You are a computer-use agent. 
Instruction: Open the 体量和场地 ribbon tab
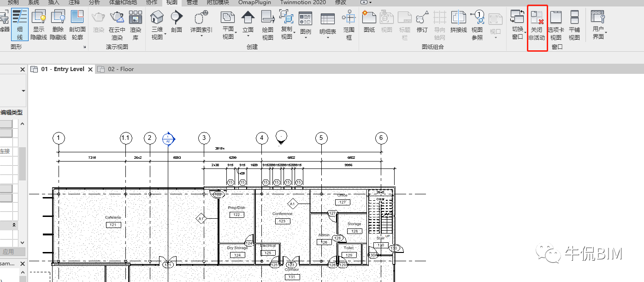pos(123,2)
